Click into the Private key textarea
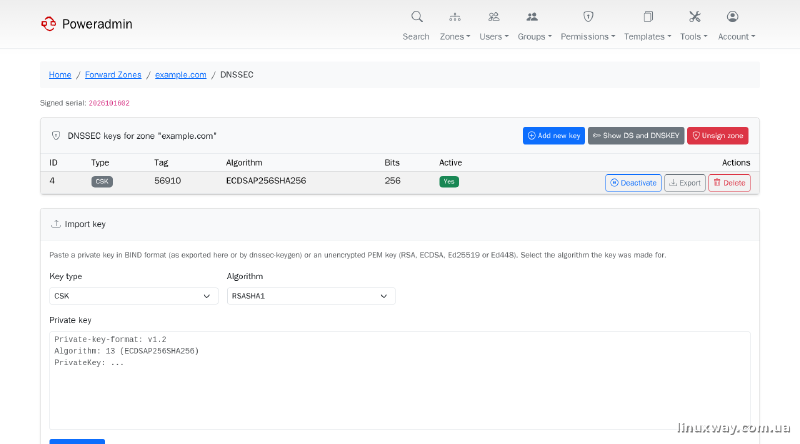 click(399, 380)
